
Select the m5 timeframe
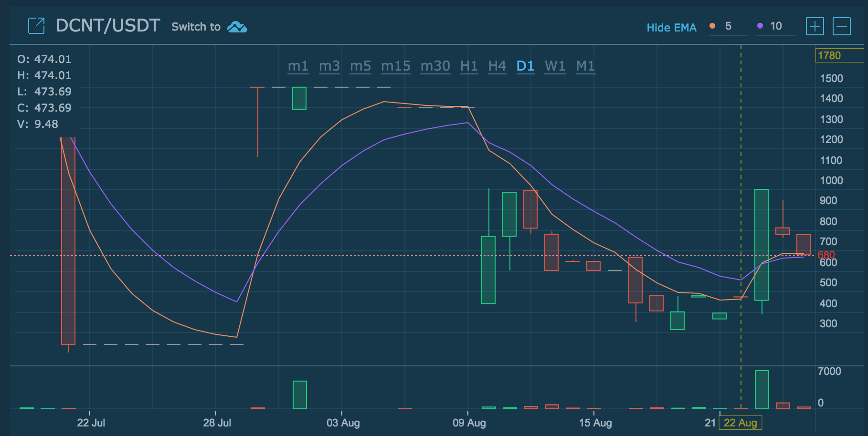click(x=360, y=66)
